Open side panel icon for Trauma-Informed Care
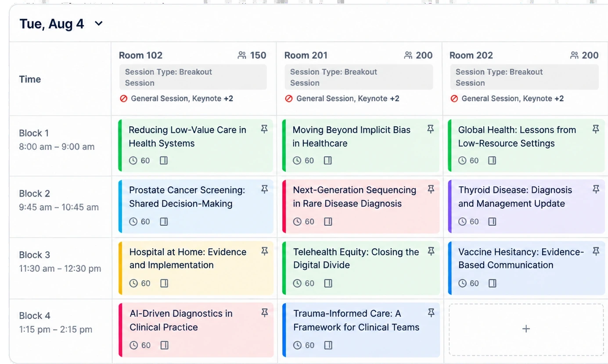Viewport: 608px width, 364px height. [328, 346]
